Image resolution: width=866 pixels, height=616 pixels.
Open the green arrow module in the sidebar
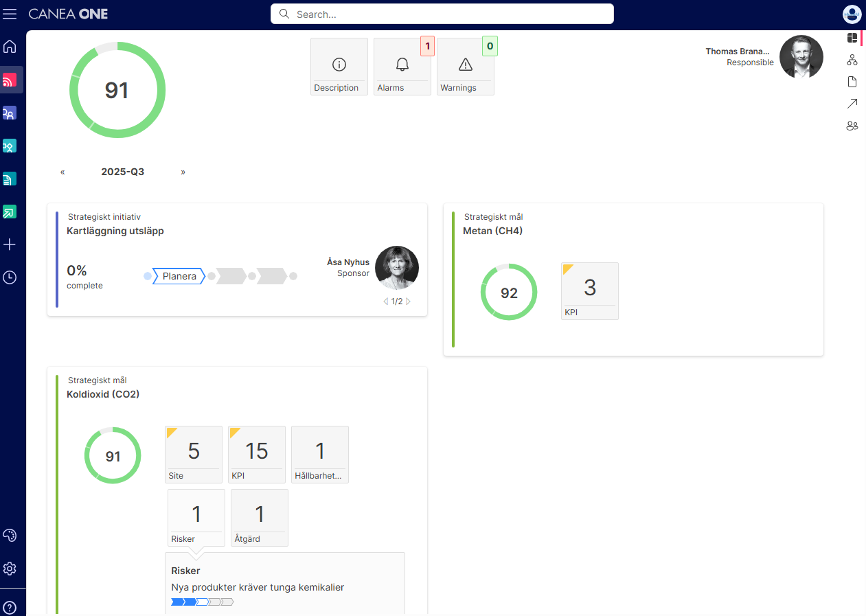(x=10, y=212)
